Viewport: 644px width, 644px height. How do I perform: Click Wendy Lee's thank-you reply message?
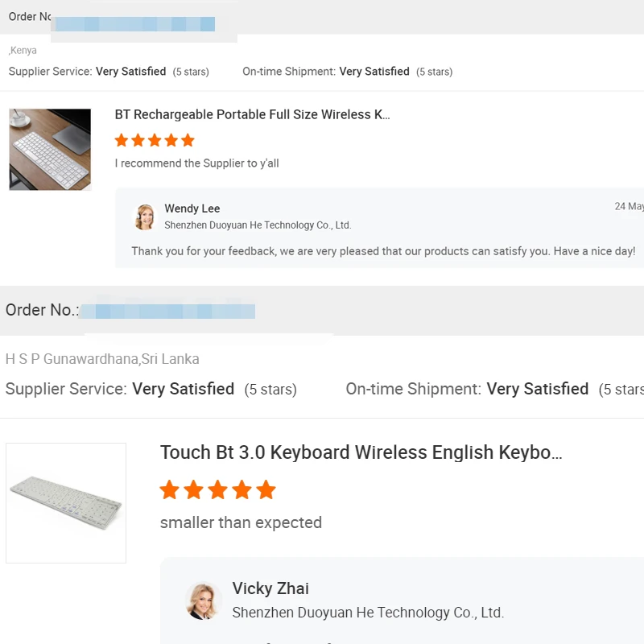click(383, 251)
